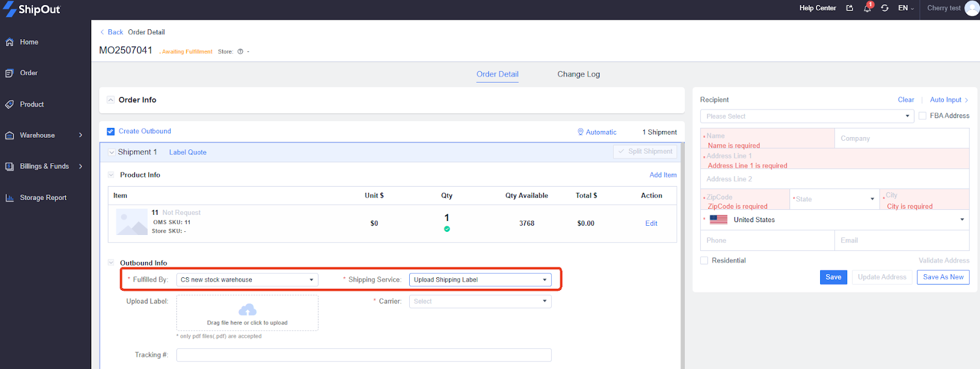Go to Home in sidebar

(x=29, y=42)
